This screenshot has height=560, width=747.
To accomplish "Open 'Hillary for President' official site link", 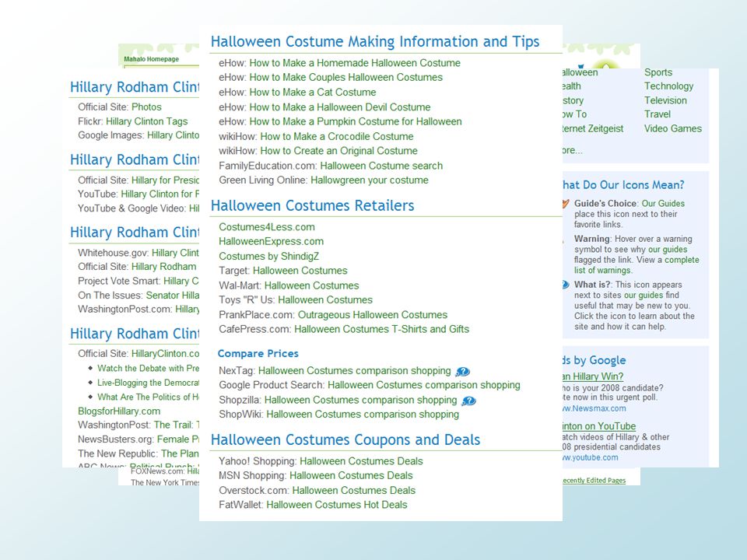I will pos(165,180).
